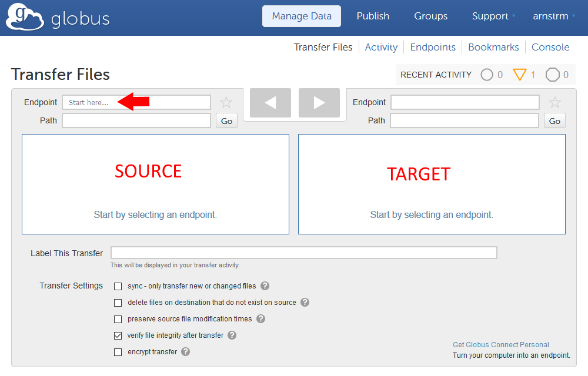
Task: Click the Globus cloud logo
Action: pyautogui.click(x=25, y=17)
